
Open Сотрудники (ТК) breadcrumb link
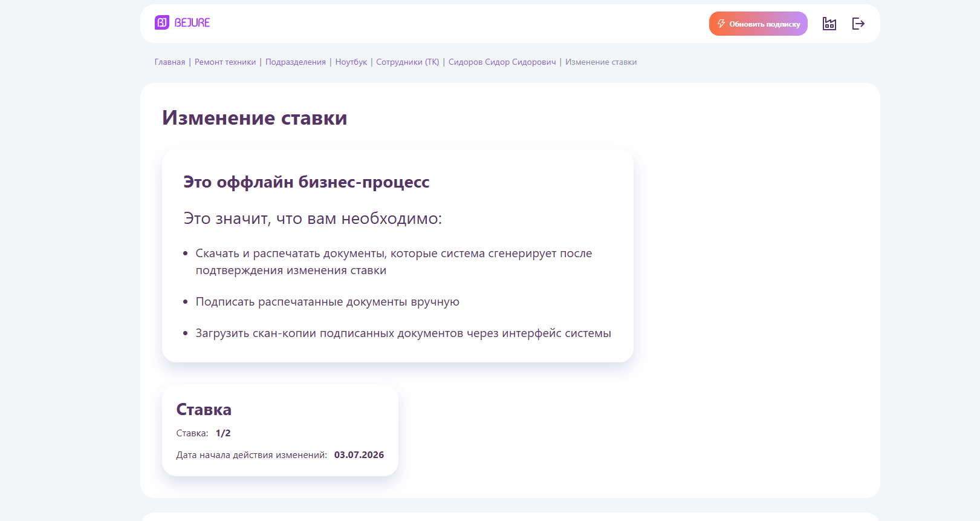[x=407, y=62]
